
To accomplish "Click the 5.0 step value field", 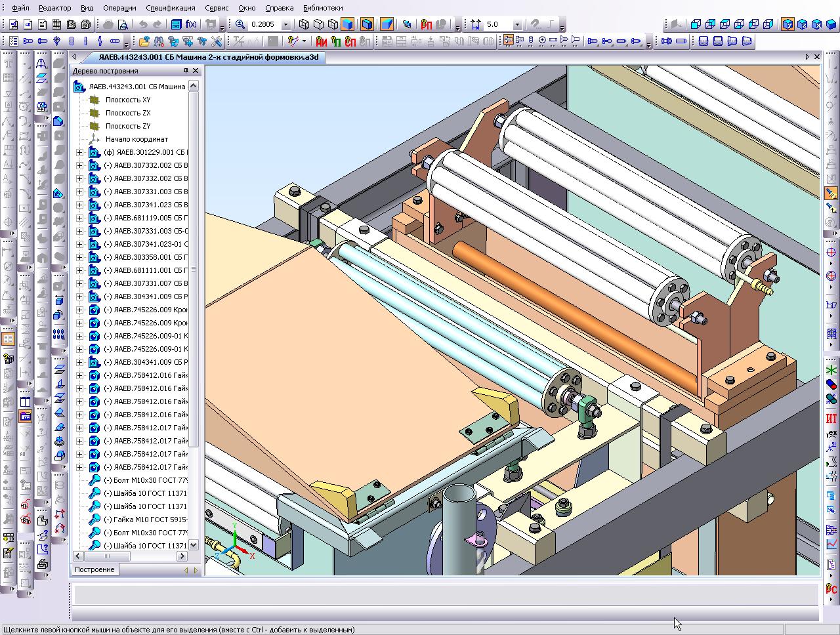I will [497, 24].
